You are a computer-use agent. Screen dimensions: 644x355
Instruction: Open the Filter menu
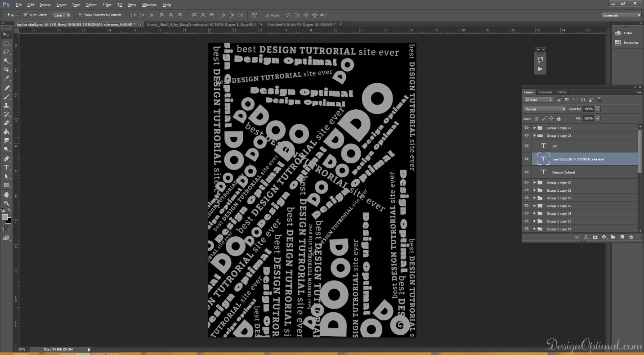[107, 4]
